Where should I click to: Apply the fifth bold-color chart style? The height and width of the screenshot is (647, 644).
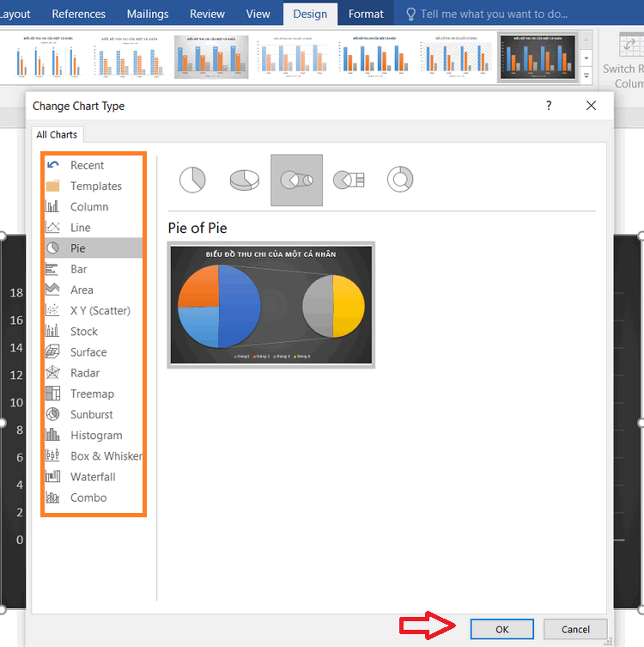coord(374,57)
